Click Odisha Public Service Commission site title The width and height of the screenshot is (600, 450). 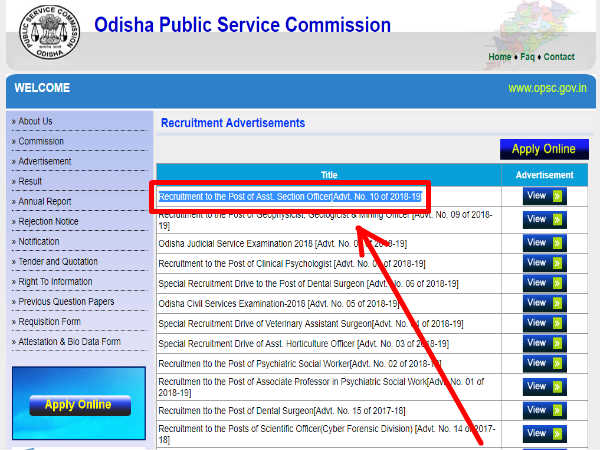tap(242, 25)
